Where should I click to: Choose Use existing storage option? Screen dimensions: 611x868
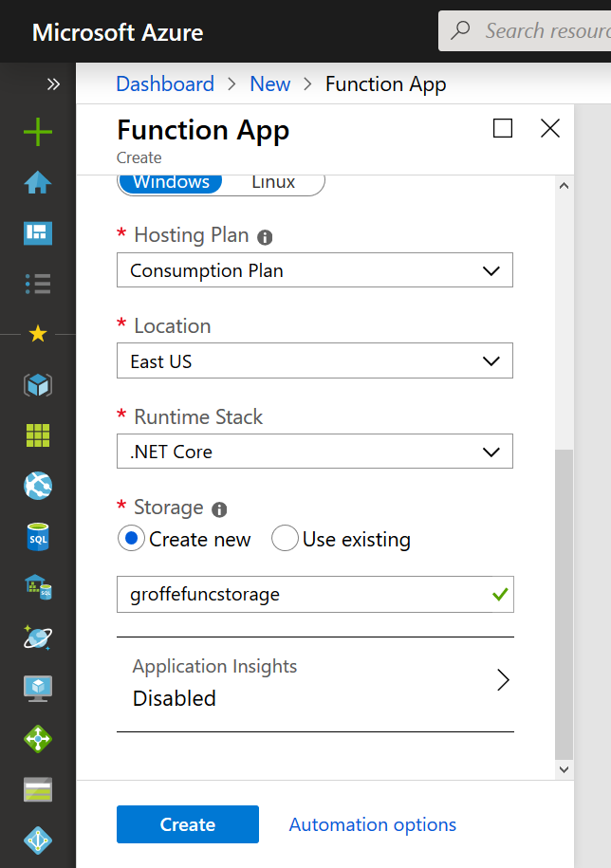tap(285, 538)
